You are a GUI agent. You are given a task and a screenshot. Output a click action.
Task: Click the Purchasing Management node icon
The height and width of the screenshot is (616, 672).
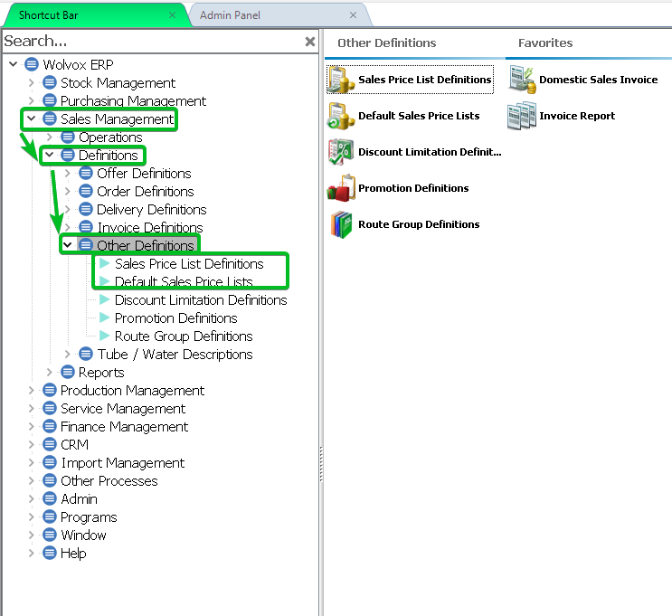[50, 100]
